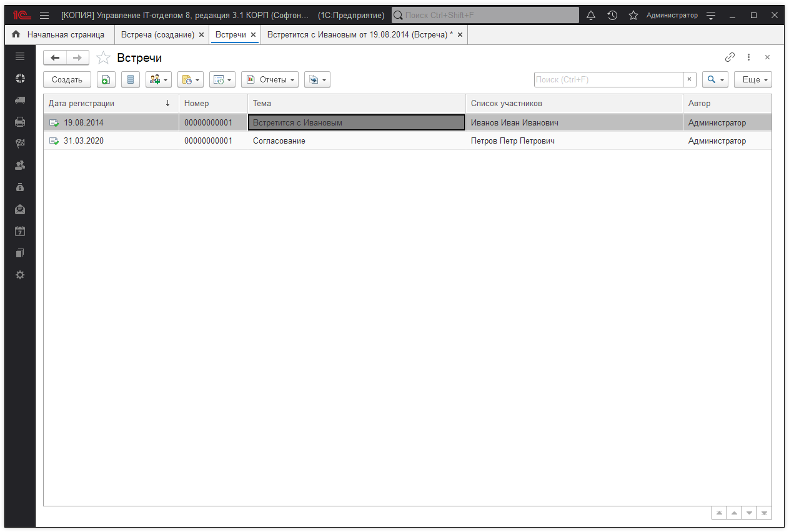Open the lifebuoy support section in sidebar
The image size is (789, 532).
point(20,78)
